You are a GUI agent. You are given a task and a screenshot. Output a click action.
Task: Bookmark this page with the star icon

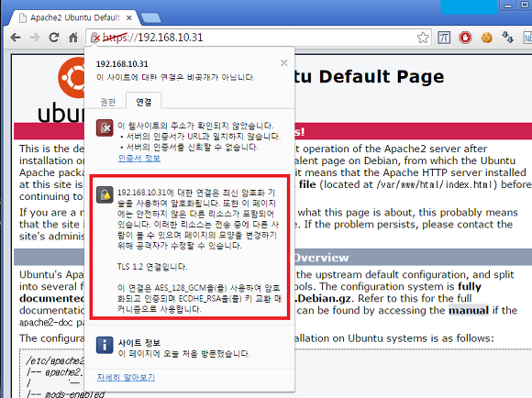coord(423,38)
